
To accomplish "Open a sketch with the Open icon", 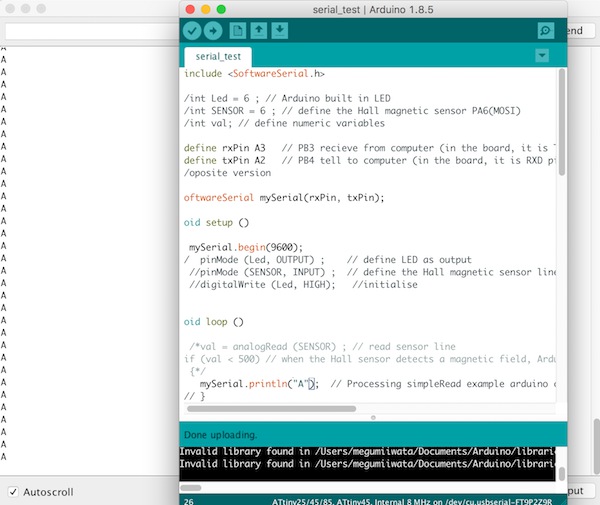I will point(259,31).
